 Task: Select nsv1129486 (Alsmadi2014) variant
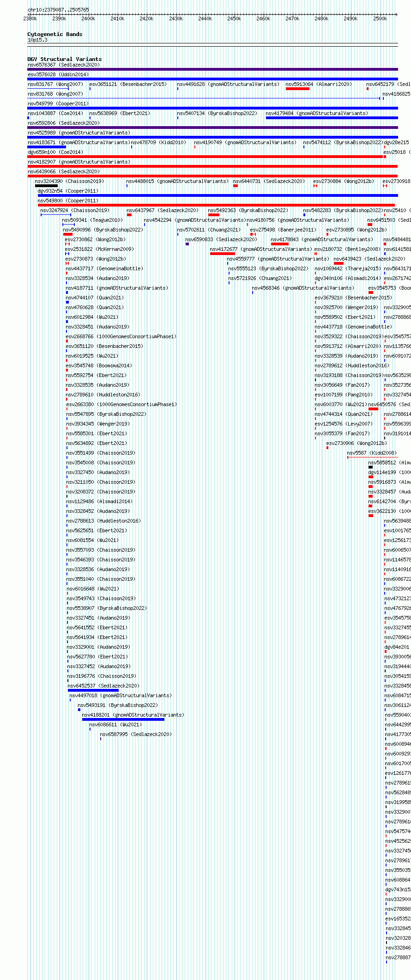tap(100, 501)
